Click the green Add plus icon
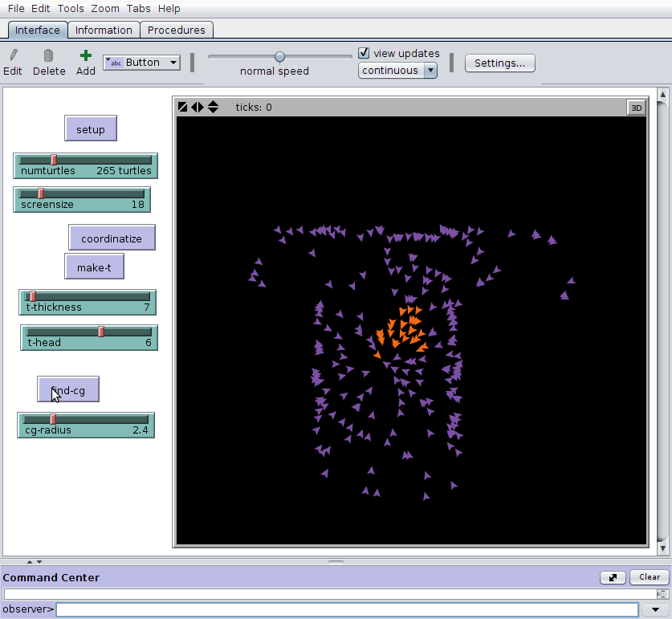The image size is (672, 619). coord(86,55)
